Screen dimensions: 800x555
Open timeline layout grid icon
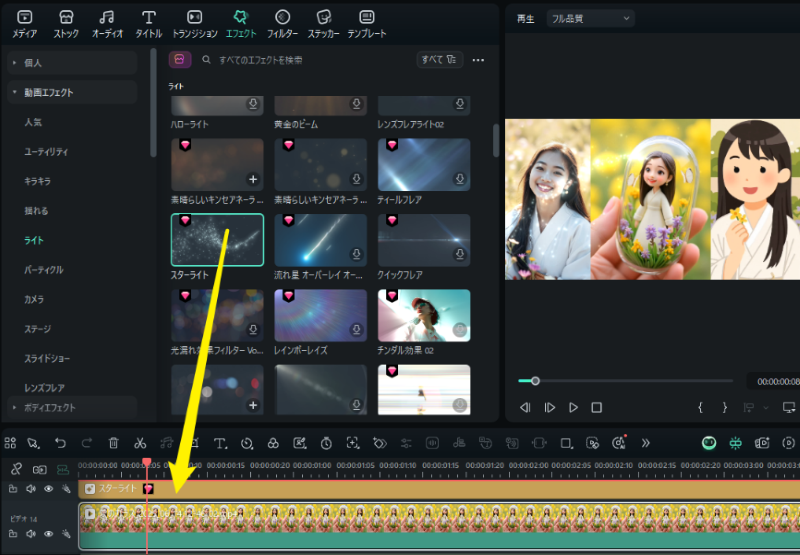10,443
